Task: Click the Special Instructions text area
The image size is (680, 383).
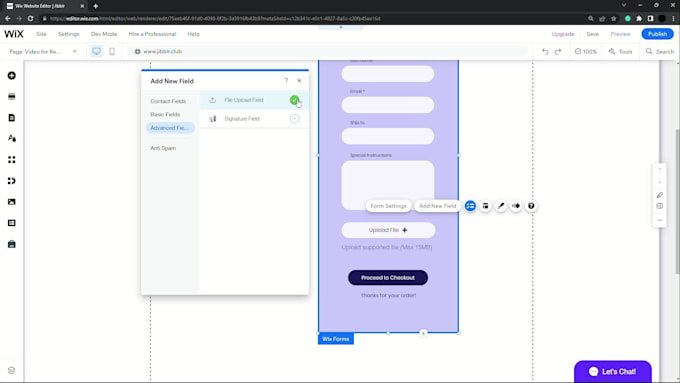Action: (x=388, y=185)
